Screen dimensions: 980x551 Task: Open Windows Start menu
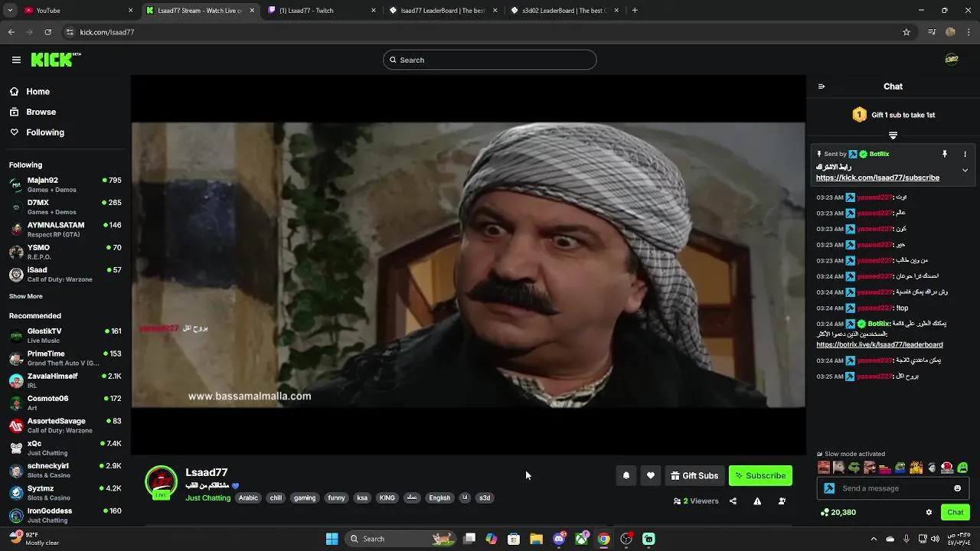[332, 539]
